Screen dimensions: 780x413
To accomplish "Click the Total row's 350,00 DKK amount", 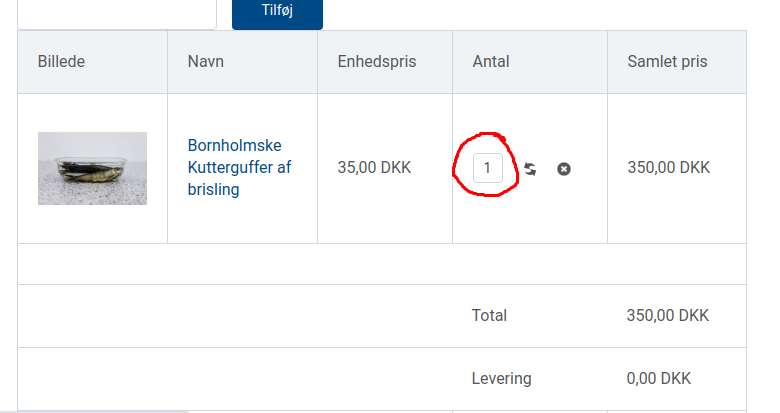I will click(667, 315).
